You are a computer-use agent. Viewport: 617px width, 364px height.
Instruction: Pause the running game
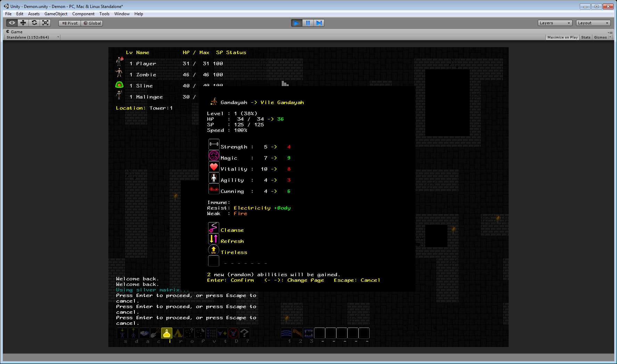pos(308,23)
